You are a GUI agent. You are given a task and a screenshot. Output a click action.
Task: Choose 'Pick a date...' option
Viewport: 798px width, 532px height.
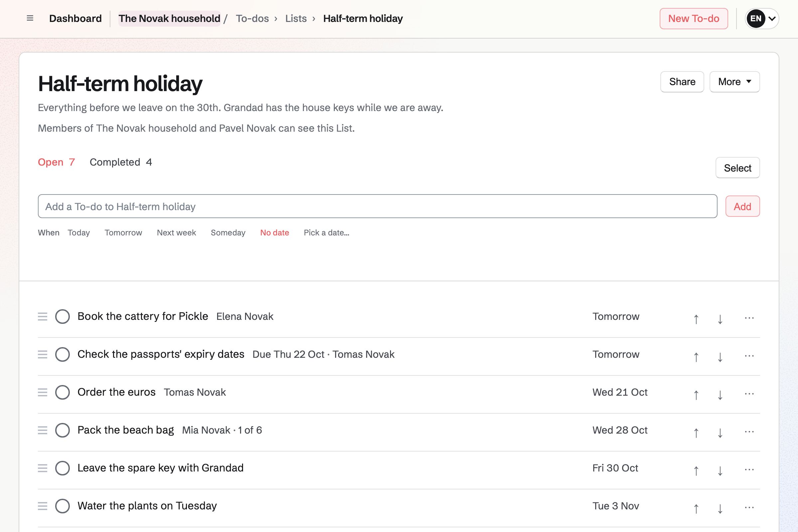coord(327,233)
